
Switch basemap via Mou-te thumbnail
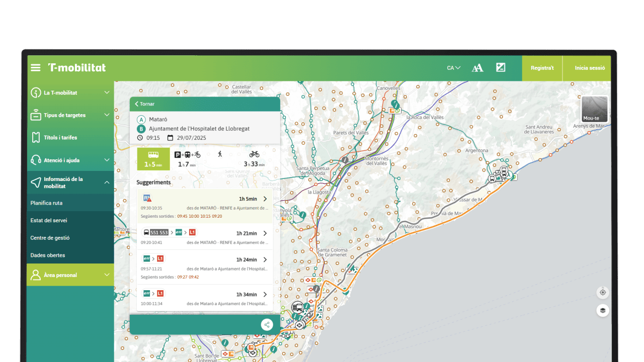[595, 109]
